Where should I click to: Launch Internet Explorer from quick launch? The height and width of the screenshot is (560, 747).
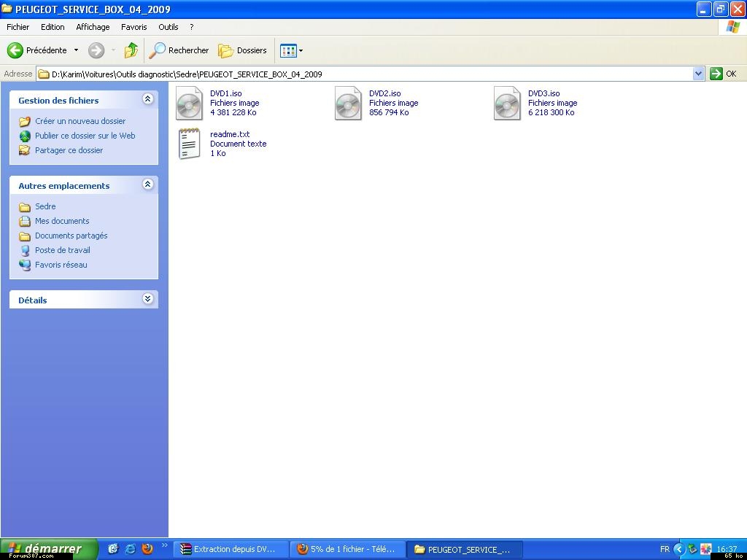(x=130, y=549)
